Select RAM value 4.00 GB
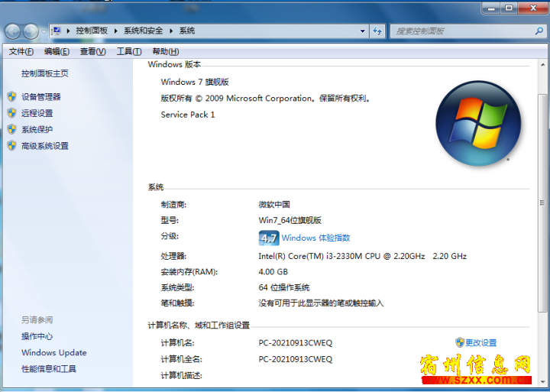This screenshot has width=550, height=392. 273,271
